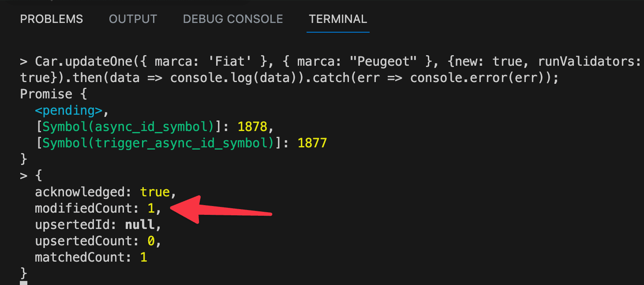
Task: Click the acknowledged: true line
Action: (x=102, y=192)
